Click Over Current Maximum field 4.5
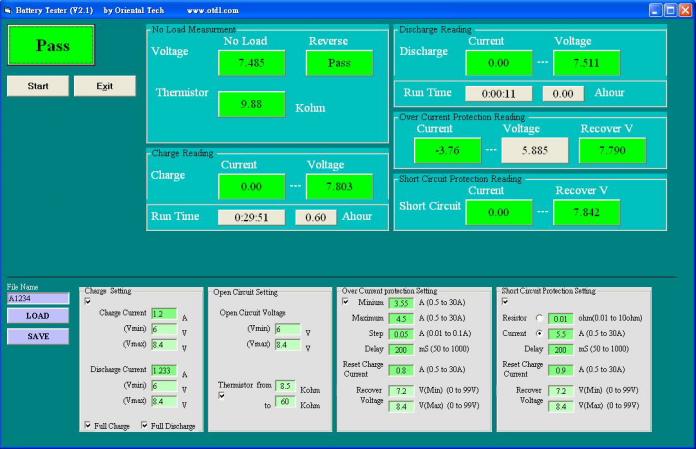Viewport: 696px width, 449px height. [x=401, y=319]
